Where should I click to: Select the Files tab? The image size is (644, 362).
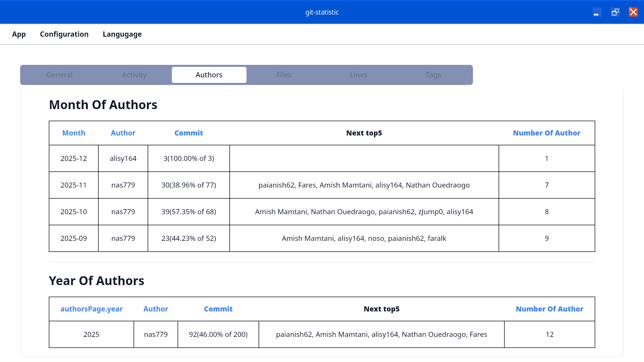(284, 75)
